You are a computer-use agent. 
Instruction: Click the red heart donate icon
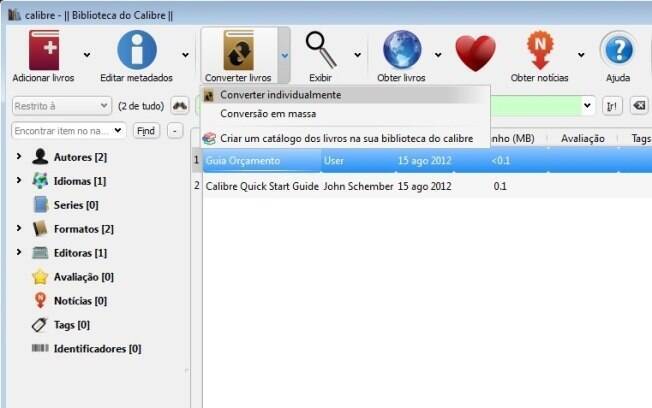475,53
